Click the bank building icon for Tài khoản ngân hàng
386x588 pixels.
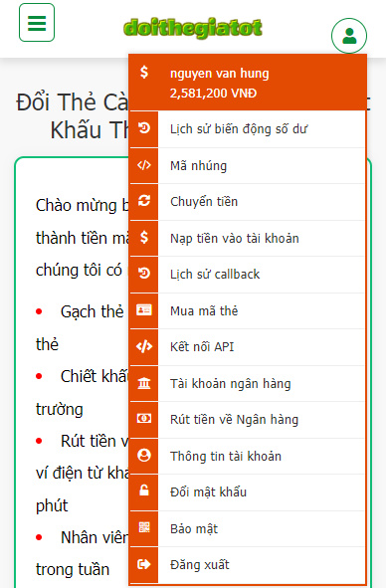pos(144,383)
